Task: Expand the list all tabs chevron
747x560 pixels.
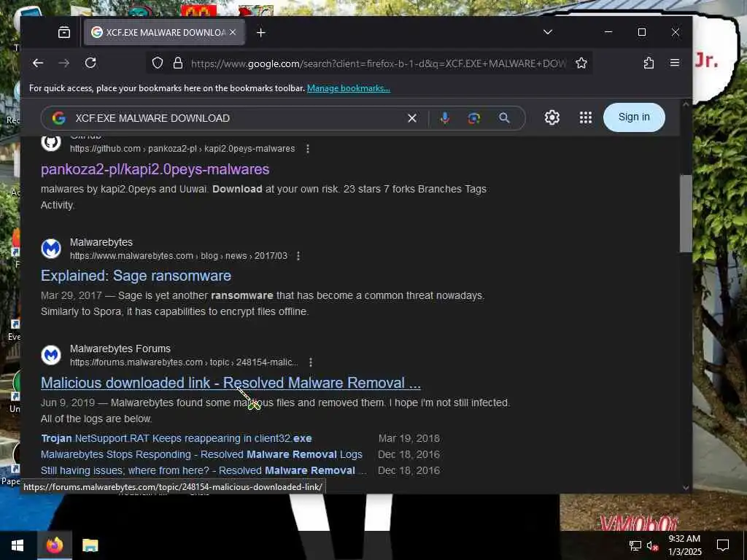Action: 547,32
